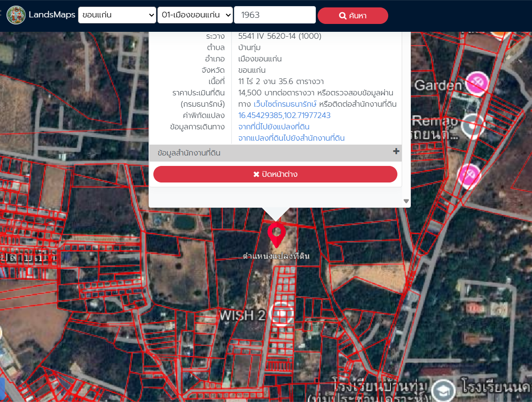Open the WISH 2 building marker
Viewport: 532px width, 402px height.
pyautogui.click(x=282, y=314)
